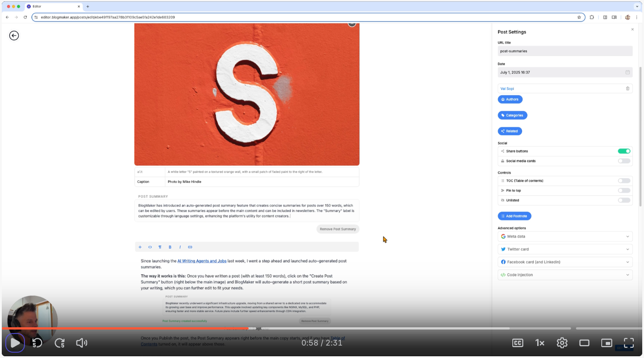Enter fullscreen video mode
Viewport: 644px width, 358px height.
(x=629, y=343)
